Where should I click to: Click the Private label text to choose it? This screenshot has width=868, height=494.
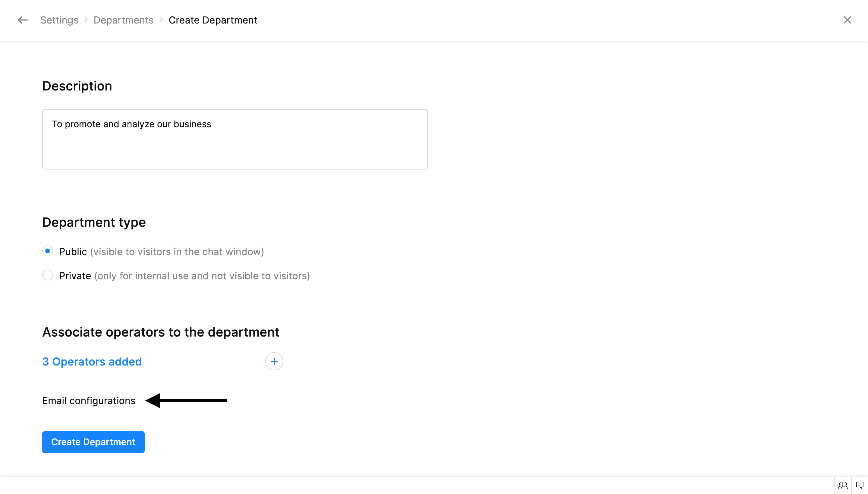coord(75,276)
